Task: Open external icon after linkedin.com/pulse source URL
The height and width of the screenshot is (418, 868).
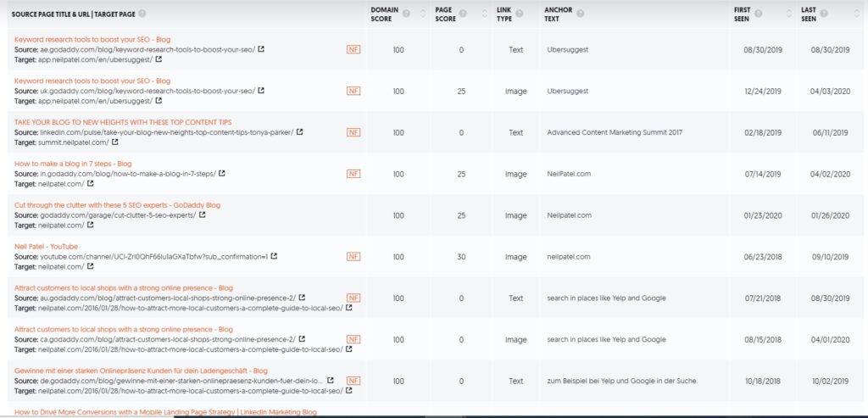Action: pyautogui.click(x=299, y=132)
